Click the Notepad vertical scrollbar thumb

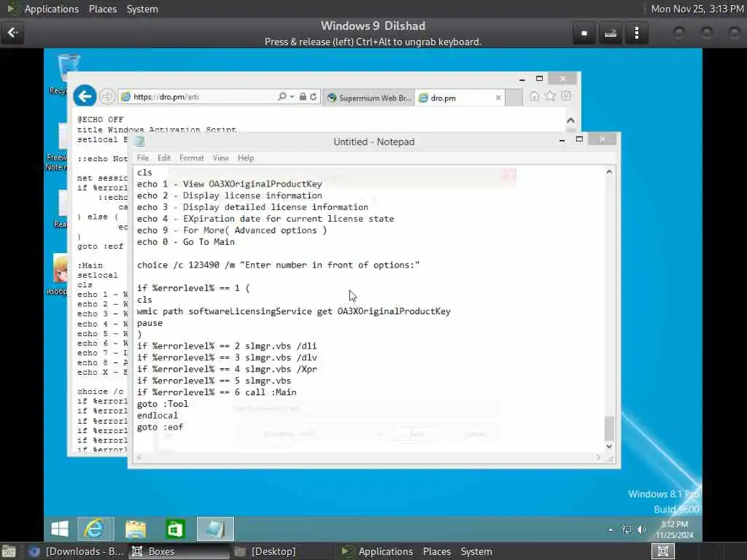pyautogui.click(x=609, y=428)
